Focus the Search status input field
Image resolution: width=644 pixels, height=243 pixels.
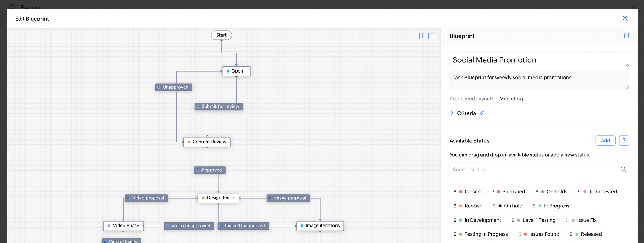pos(534,169)
